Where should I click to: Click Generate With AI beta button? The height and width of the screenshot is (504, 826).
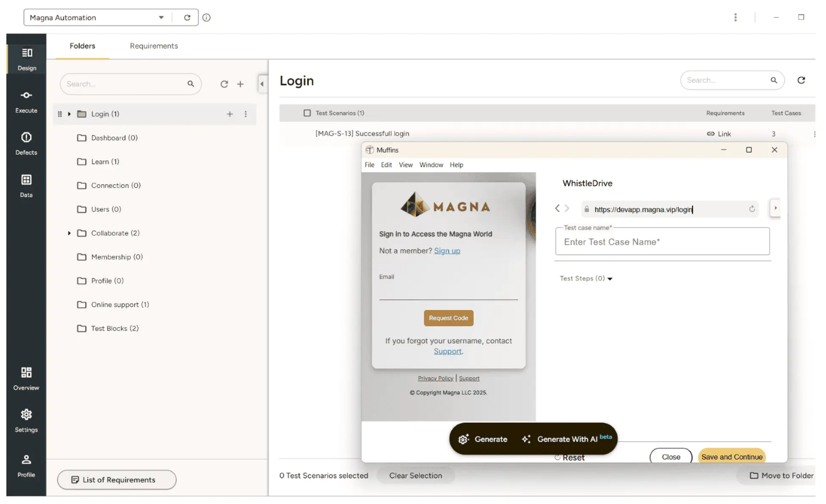[567, 439]
